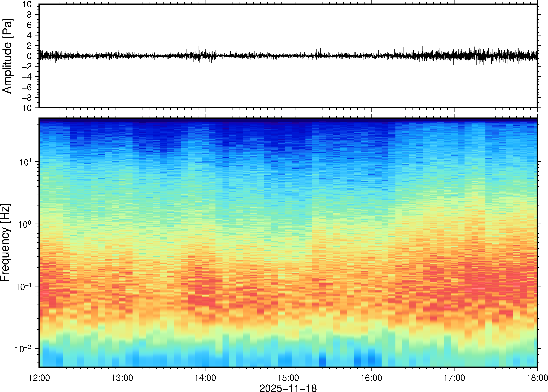Screen dimensions: 548x392
Task: Click the 16:00 time axis label
Action: tap(371, 378)
